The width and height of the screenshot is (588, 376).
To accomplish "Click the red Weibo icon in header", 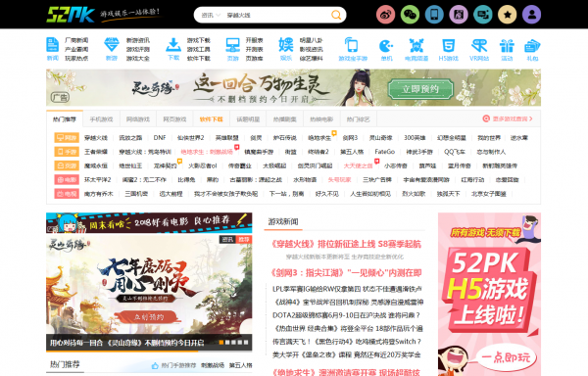I will point(385,15).
